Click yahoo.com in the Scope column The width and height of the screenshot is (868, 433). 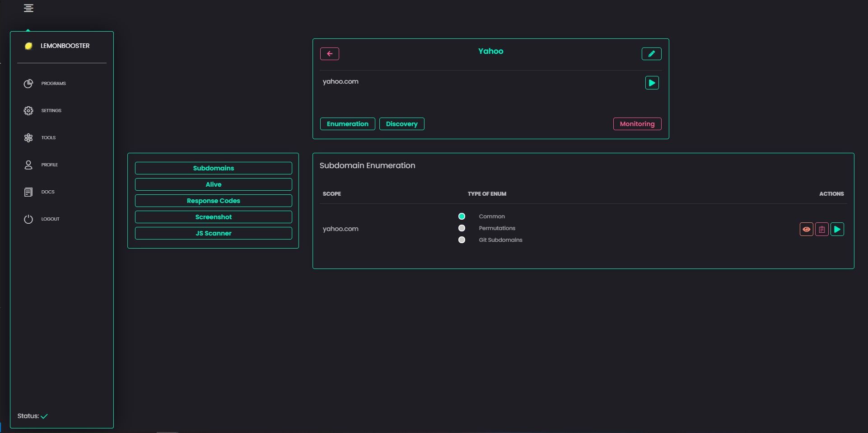coord(341,229)
